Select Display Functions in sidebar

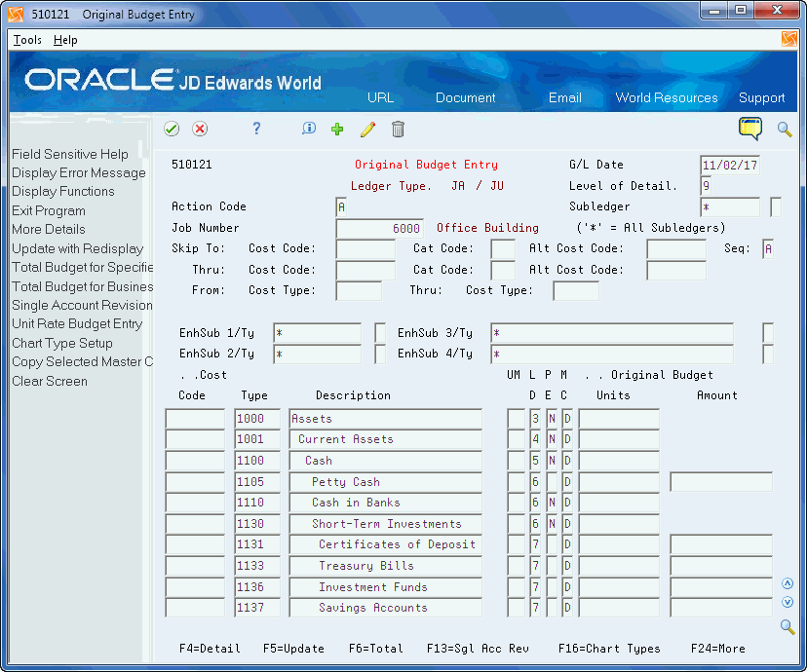click(x=63, y=191)
